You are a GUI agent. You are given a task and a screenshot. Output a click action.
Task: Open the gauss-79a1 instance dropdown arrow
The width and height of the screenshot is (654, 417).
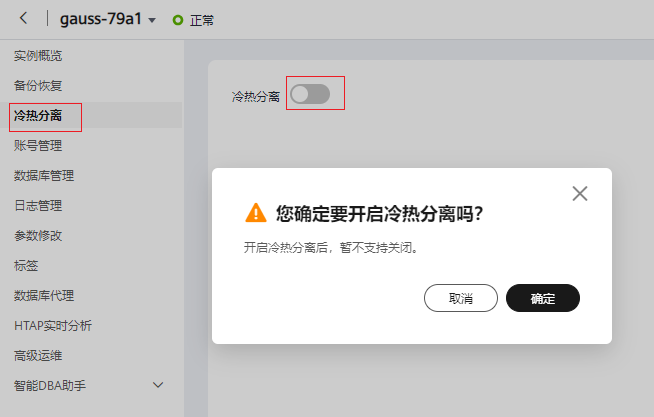pyautogui.click(x=152, y=20)
